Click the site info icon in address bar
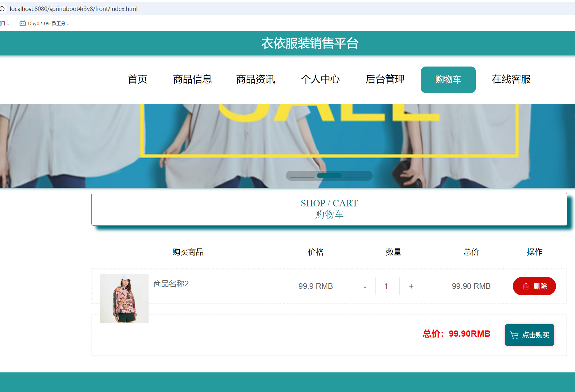The width and height of the screenshot is (575, 392). click(2, 9)
